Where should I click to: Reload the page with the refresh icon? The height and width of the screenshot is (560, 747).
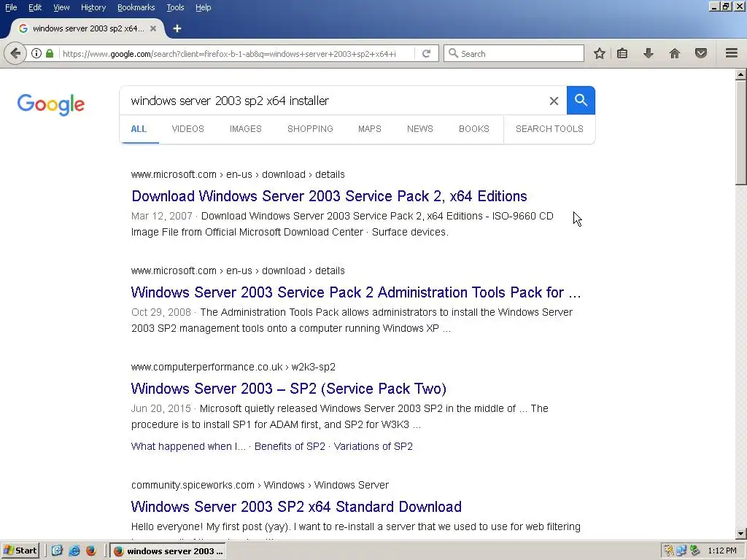pos(426,53)
